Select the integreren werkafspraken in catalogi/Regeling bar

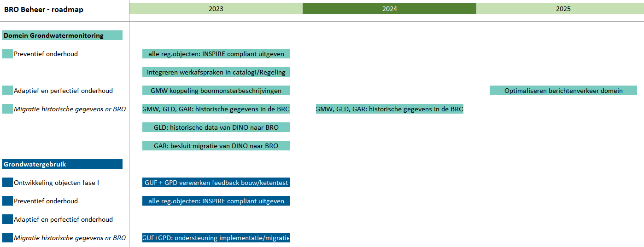click(x=216, y=72)
